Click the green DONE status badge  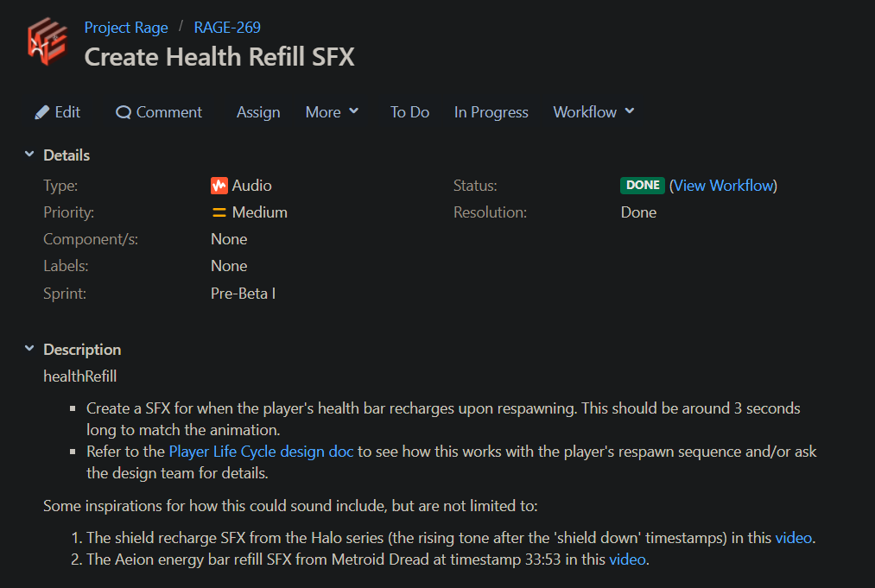[643, 186]
